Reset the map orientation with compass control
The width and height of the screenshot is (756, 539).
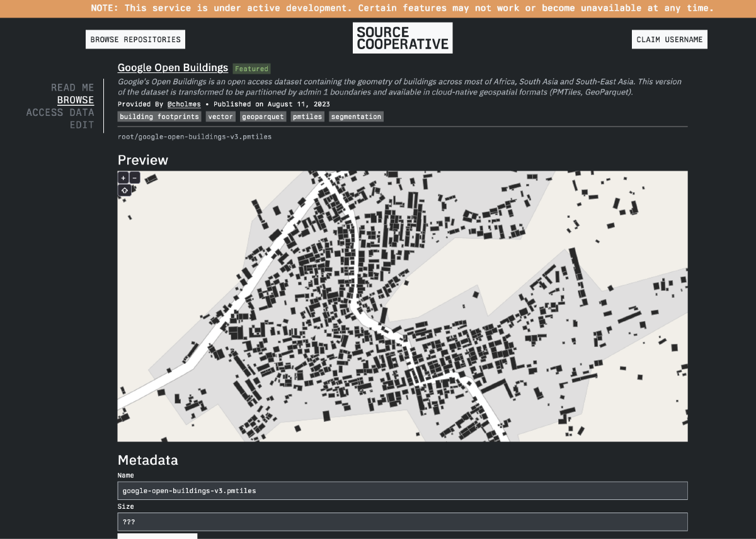(124, 190)
